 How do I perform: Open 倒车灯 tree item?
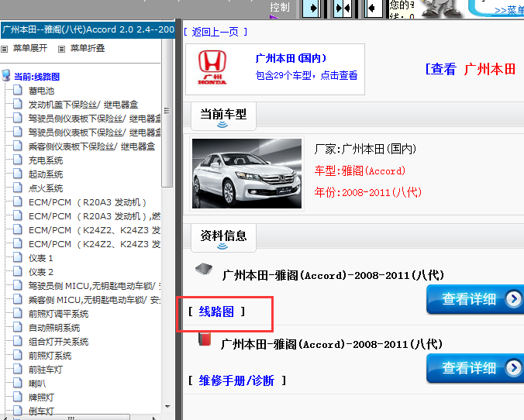pos(41,411)
